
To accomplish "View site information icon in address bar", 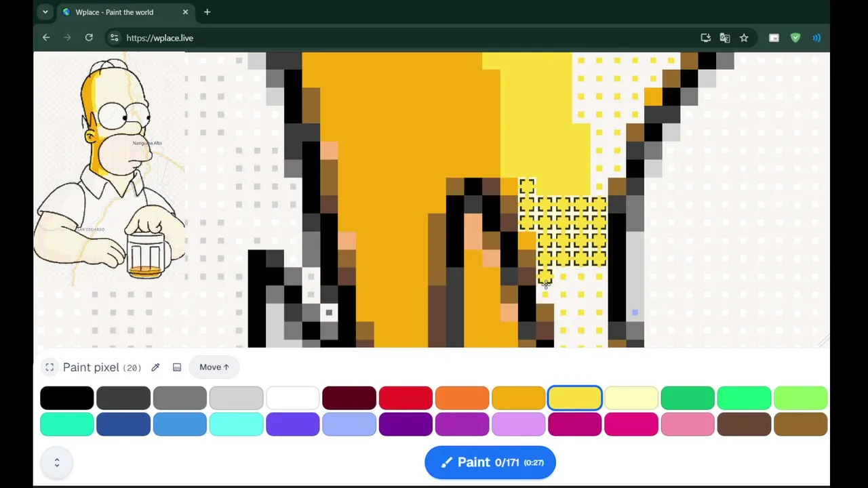I will coord(114,38).
